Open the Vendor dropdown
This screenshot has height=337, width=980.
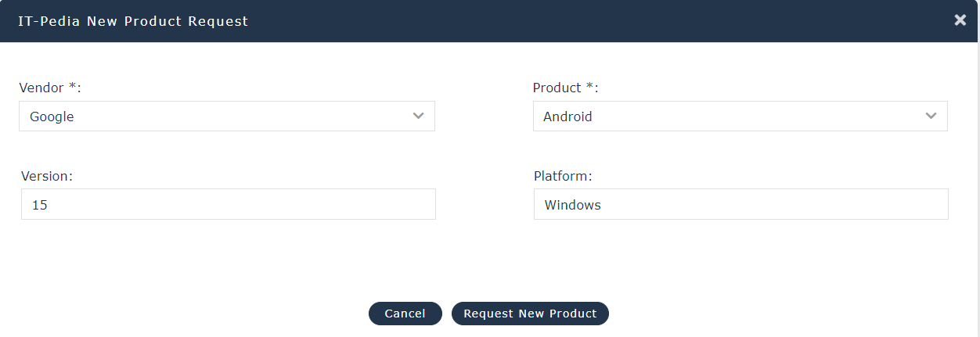(x=226, y=117)
